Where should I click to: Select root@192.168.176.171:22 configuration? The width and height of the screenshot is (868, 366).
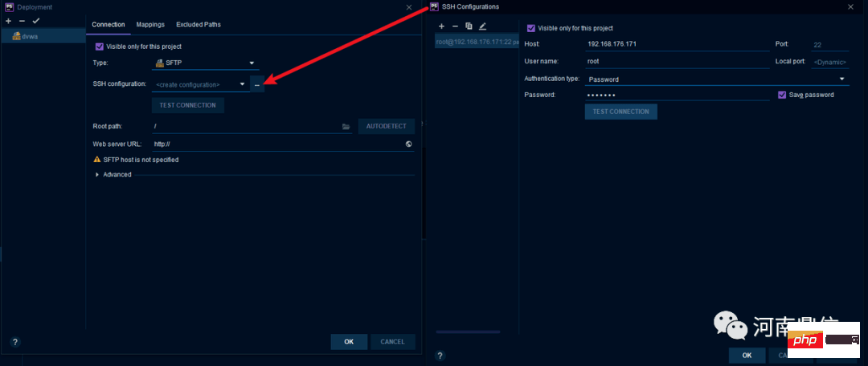point(477,42)
